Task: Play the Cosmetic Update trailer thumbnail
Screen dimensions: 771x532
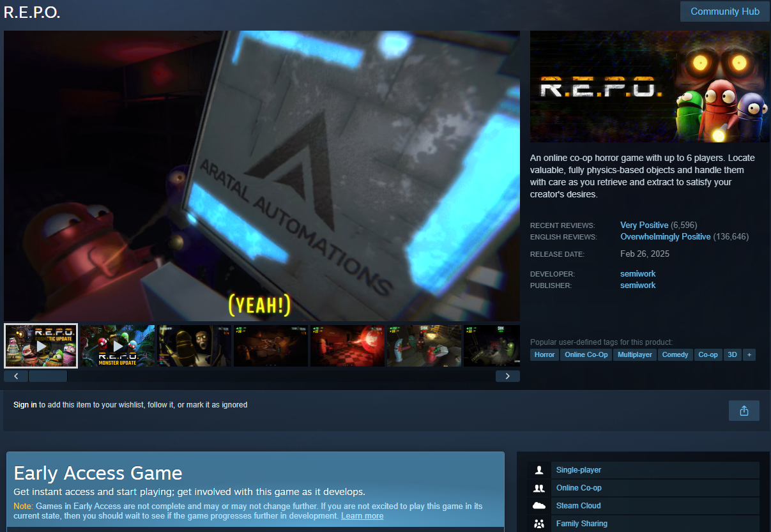Action: click(41, 346)
